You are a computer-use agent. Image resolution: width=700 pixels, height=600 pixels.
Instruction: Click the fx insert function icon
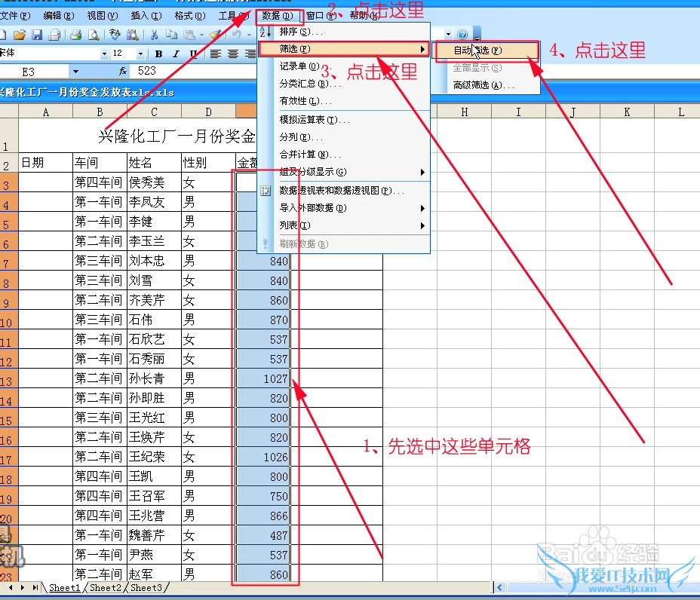[123, 71]
